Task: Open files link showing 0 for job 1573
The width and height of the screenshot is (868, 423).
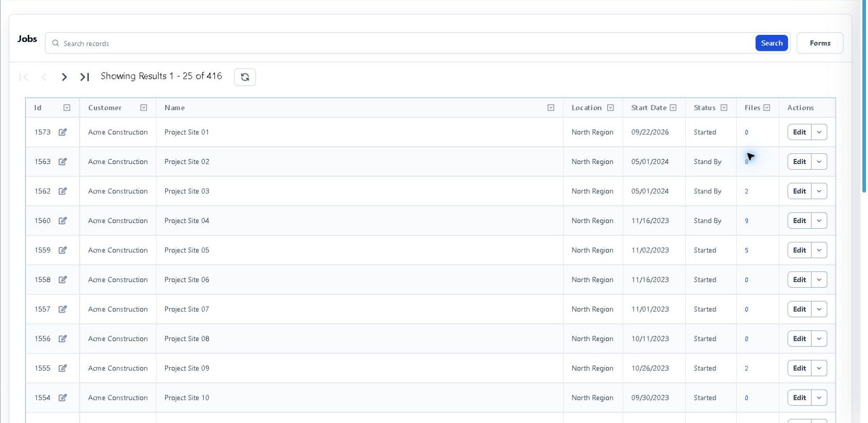Action: pyautogui.click(x=746, y=132)
